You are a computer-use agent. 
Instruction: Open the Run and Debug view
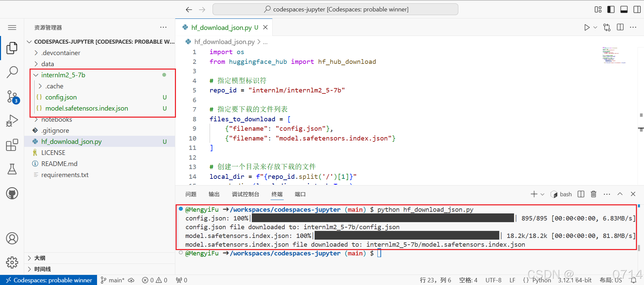[12, 121]
